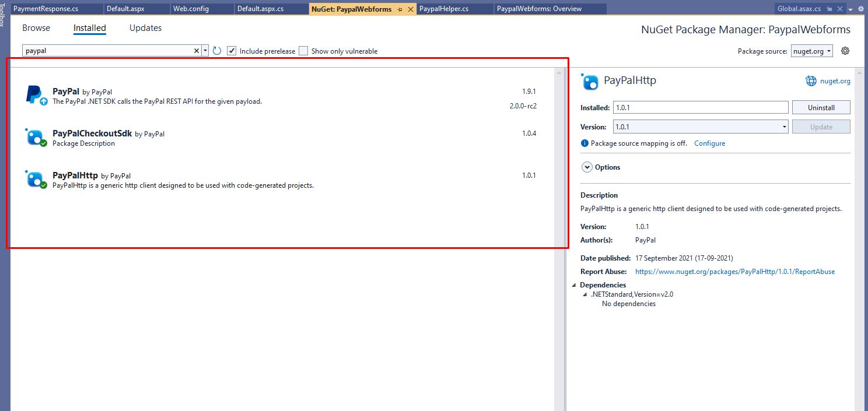Open the Configure link
Viewport: 868px width, 411px height.
[709, 143]
